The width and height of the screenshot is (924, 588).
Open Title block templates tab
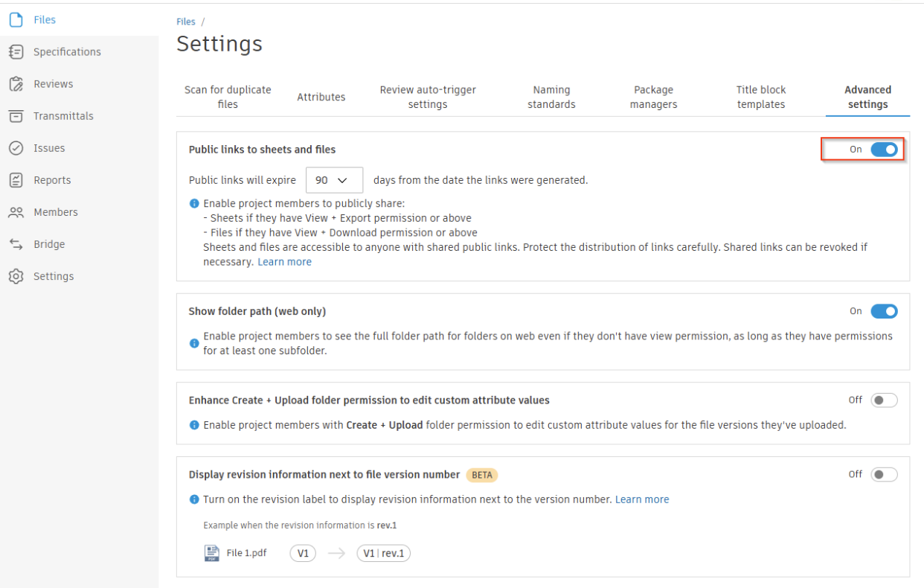(761, 97)
